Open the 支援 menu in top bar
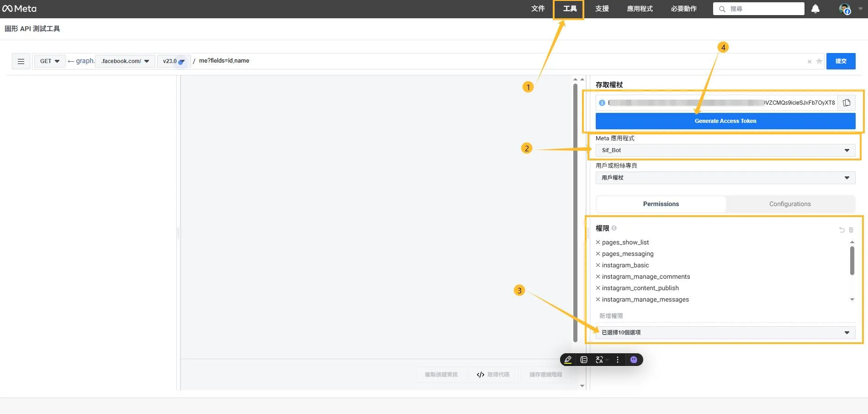The width and height of the screenshot is (868, 414). click(x=602, y=8)
